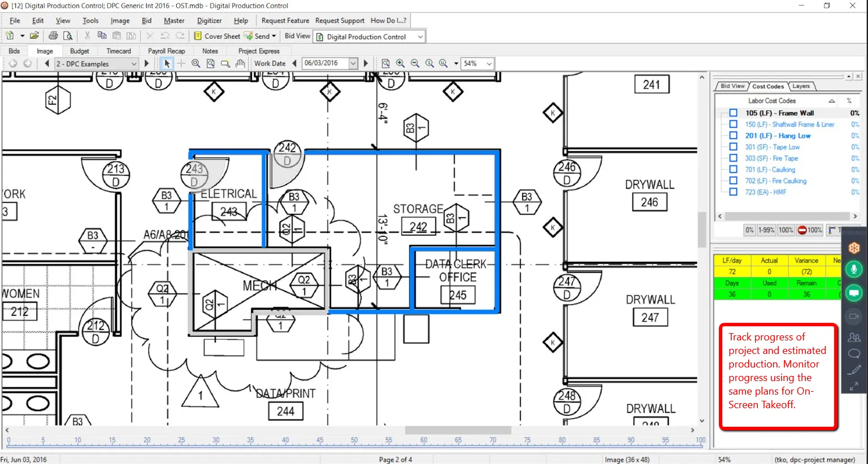Image resolution: width=868 pixels, height=464 pixels.
Task: Check the 201 (LF) - Hang Low box
Action: point(733,135)
